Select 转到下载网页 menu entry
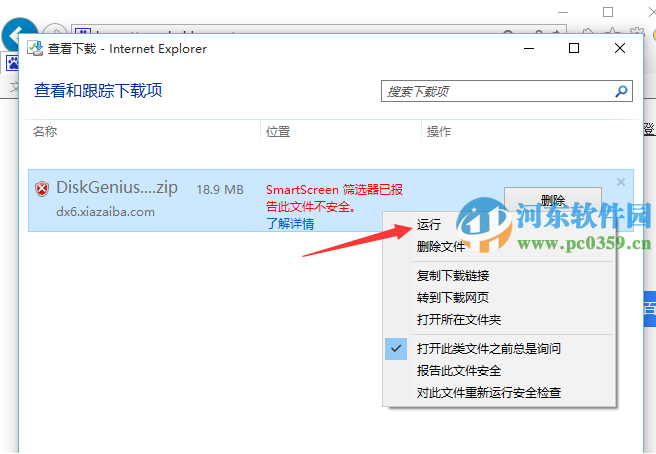 [453, 298]
